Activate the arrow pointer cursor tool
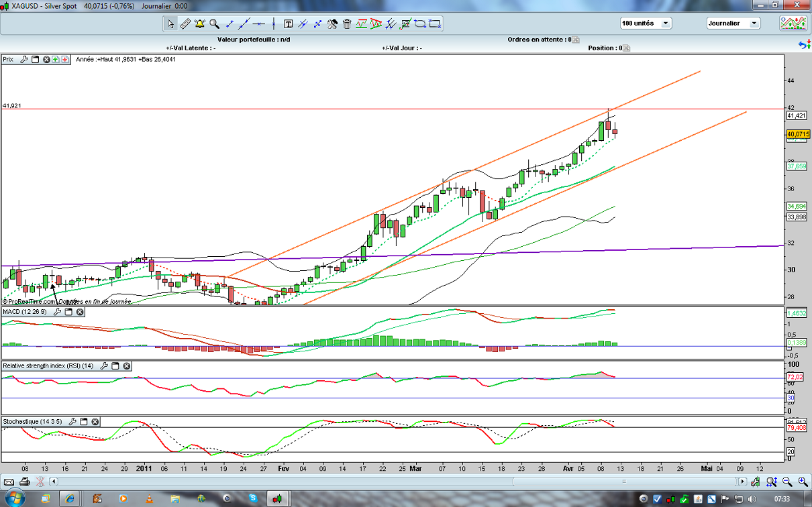Image resolution: width=812 pixels, height=507 pixels. pos(170,23)
